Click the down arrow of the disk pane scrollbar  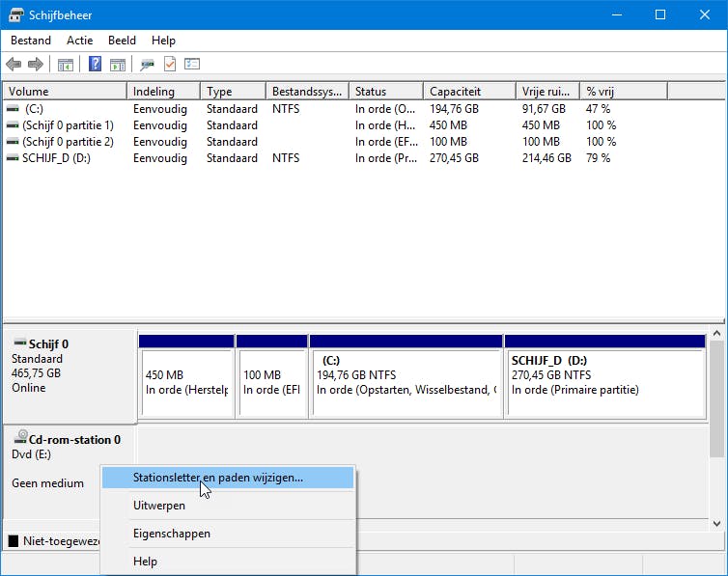(x=717, y=523)
